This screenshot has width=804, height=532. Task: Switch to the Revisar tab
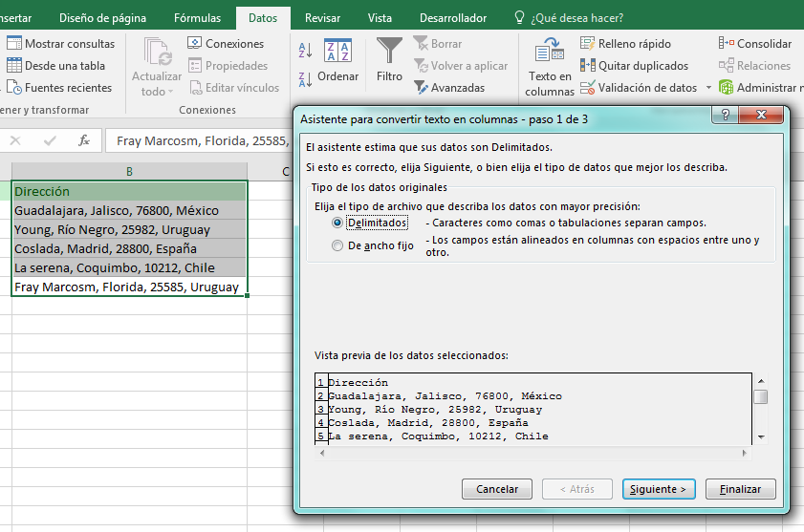(x=322, y=18)
